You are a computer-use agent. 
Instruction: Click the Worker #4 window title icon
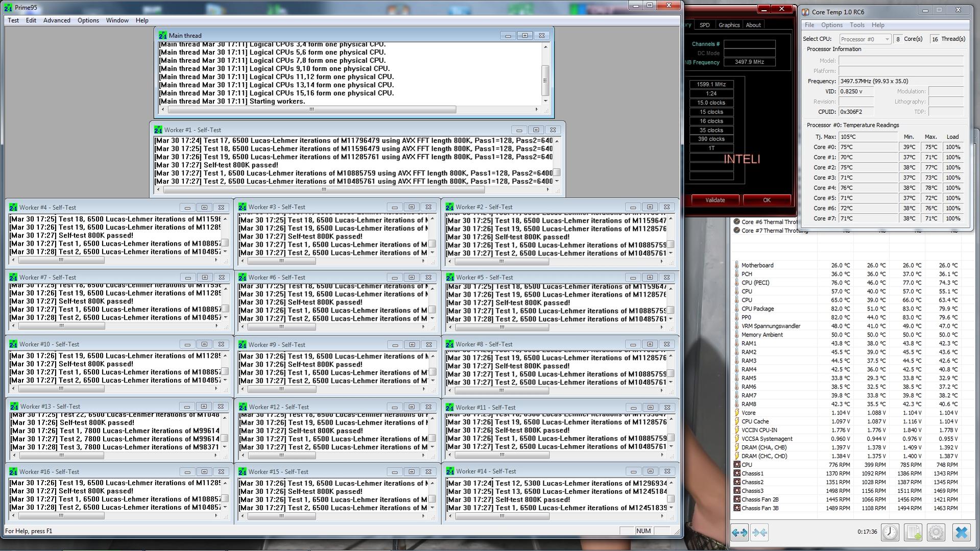coord(13,207)
